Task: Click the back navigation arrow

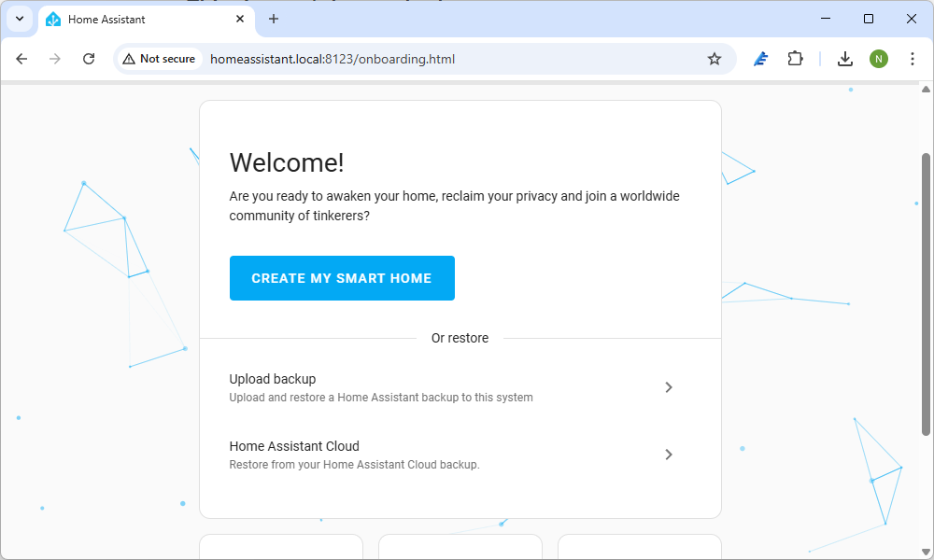Action: (x=21, y=58)
